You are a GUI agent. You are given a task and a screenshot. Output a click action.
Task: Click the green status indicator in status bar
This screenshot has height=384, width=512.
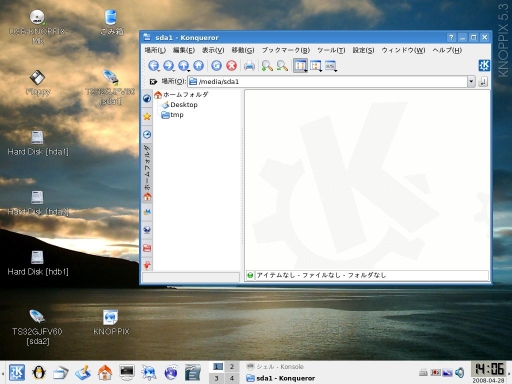(x=250, y=275)
